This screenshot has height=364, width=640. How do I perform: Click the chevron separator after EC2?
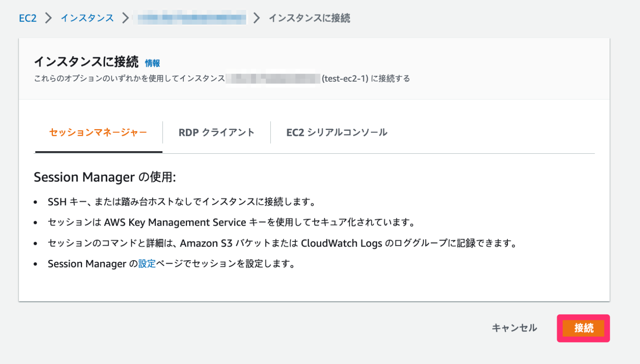(49, 18)
